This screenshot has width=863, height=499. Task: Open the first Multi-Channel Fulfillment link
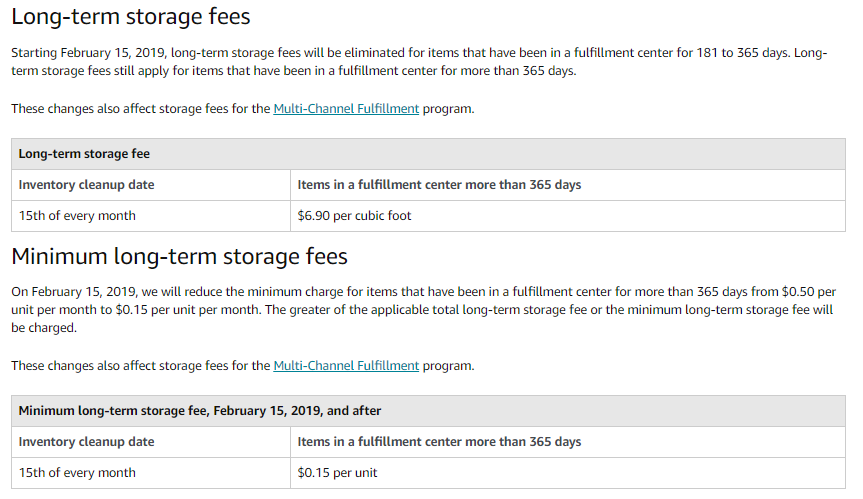pos(346,109)
